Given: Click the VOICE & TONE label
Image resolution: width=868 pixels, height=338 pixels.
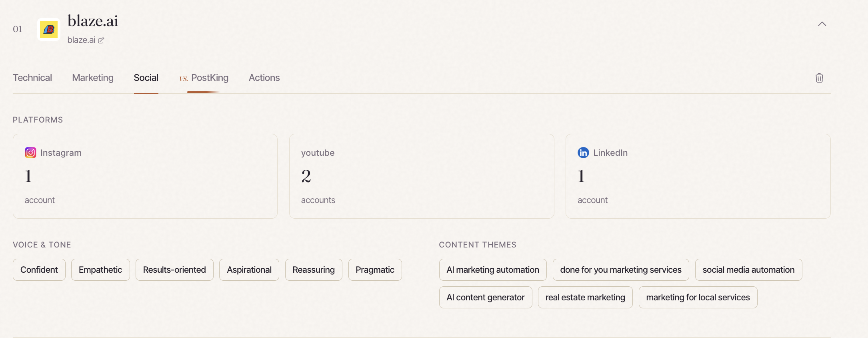Looking at the screenshot, I should coord(42,245).
